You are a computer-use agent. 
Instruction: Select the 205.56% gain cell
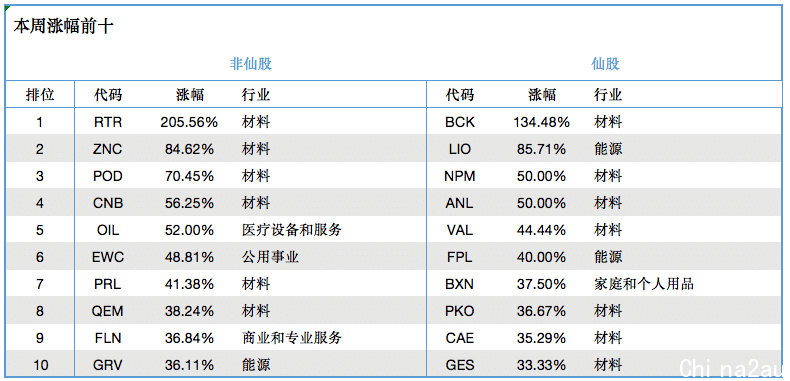(189, 122)
